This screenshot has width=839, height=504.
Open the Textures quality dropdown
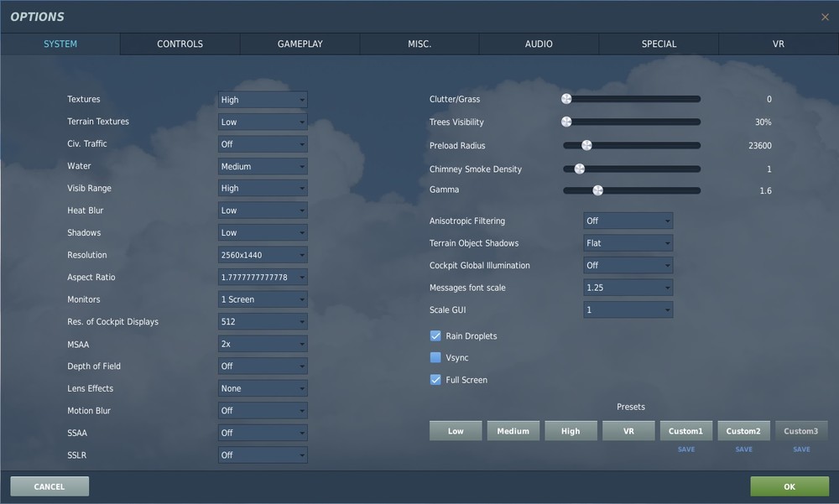262,99
